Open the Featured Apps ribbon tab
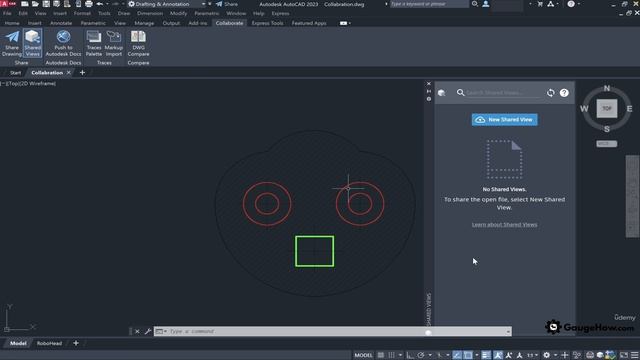 [x=309, y=23]
